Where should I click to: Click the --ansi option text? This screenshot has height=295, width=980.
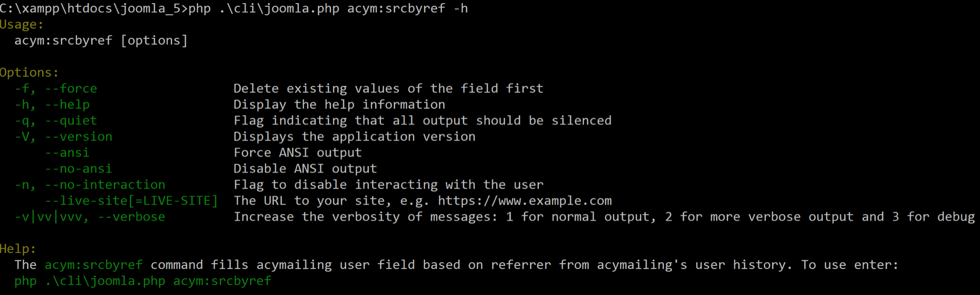pos(67,153)
